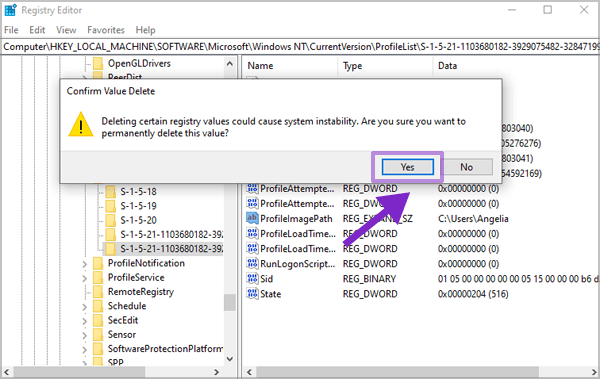Click the warning icon in the dialog
600x379 pixels.
81,125
